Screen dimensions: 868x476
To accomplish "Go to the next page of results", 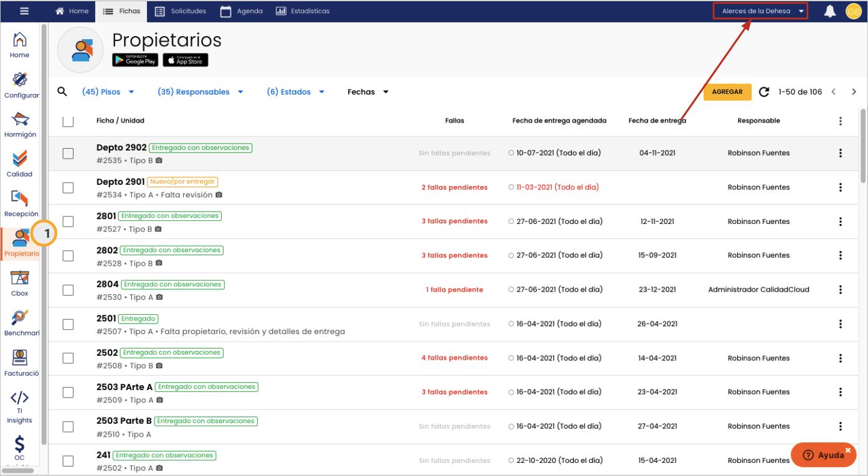I will coord(854,92).
